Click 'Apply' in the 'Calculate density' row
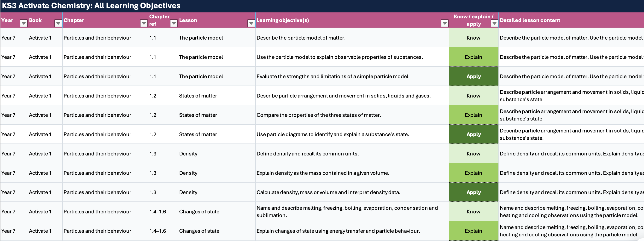644x241 pixels. click(474, 192)
